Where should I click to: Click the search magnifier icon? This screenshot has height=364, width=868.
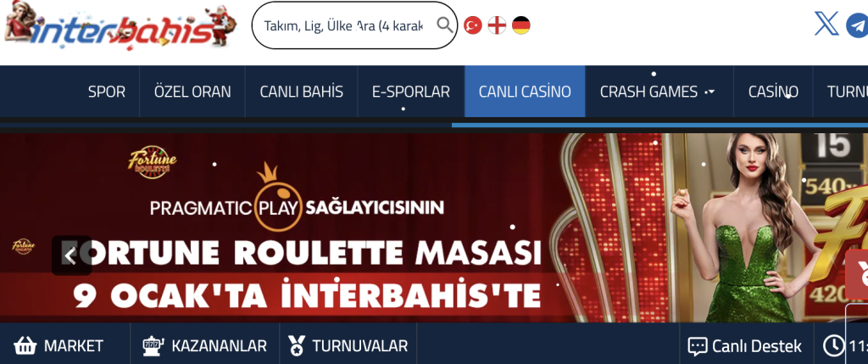click(445, 25)
